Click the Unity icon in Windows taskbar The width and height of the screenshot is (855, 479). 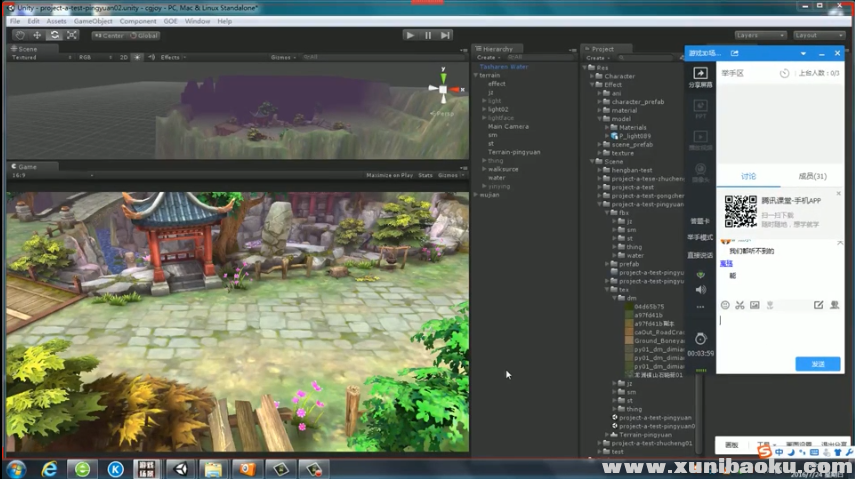pos(181,468)
